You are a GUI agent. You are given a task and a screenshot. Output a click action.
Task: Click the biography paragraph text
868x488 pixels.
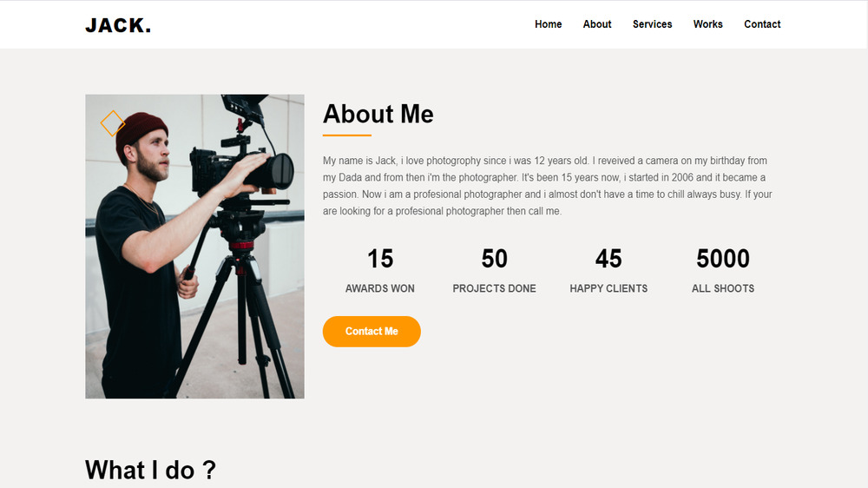coord(547,186)
